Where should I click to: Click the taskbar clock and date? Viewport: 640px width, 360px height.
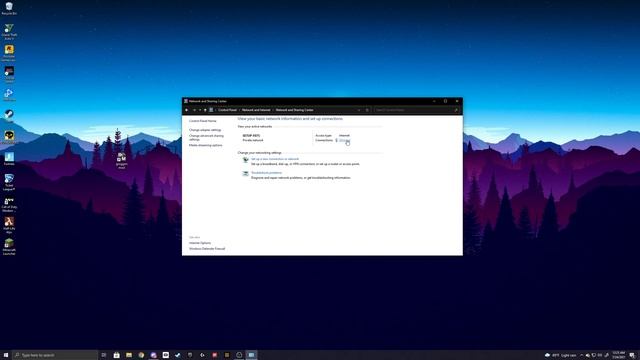(x=619, y=355)
